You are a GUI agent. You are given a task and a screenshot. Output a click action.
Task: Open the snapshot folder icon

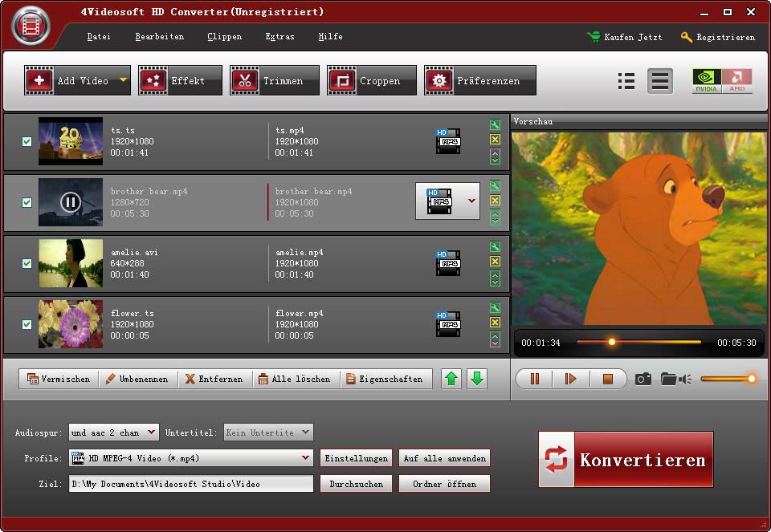[x=669, y=379]
